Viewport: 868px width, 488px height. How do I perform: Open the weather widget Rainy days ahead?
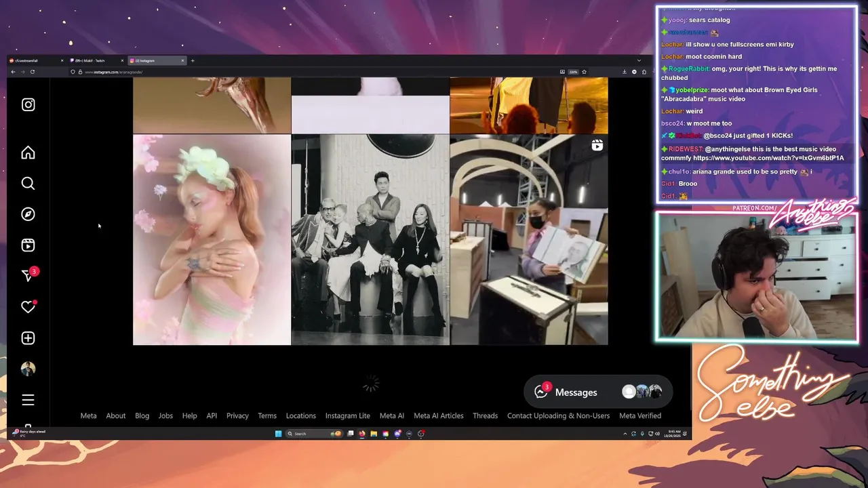point(30,433)
